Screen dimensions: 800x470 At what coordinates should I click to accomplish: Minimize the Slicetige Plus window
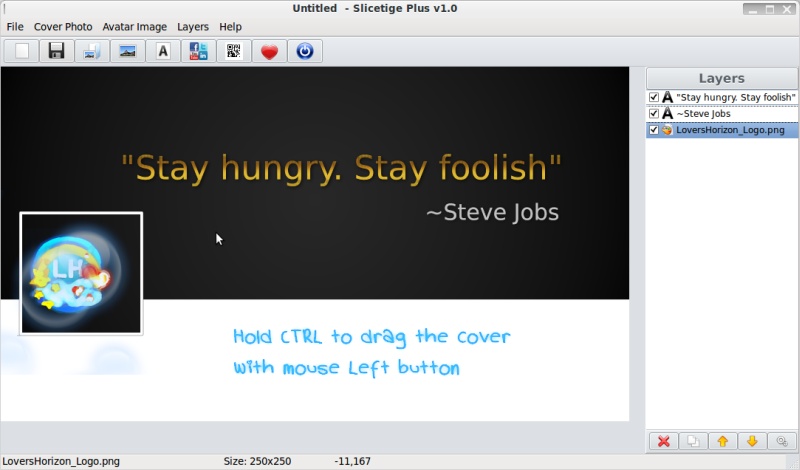pyautogui.click(x=753, y=9)
